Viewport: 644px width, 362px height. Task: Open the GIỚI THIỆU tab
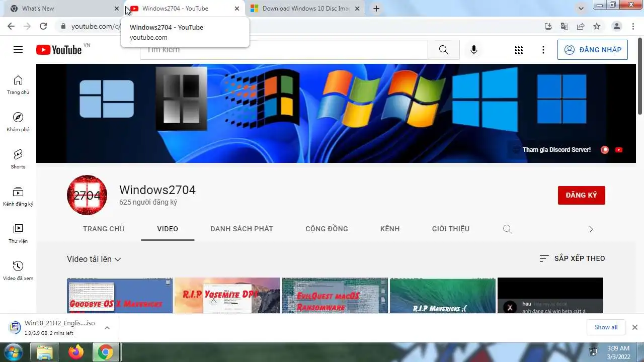click(451, 229)
